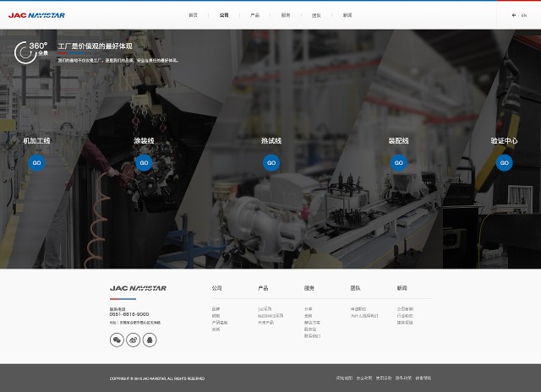Click the service phone number 0551-6816-9000
The width and height of the screenshot is (541, 392).
(129, 314)
